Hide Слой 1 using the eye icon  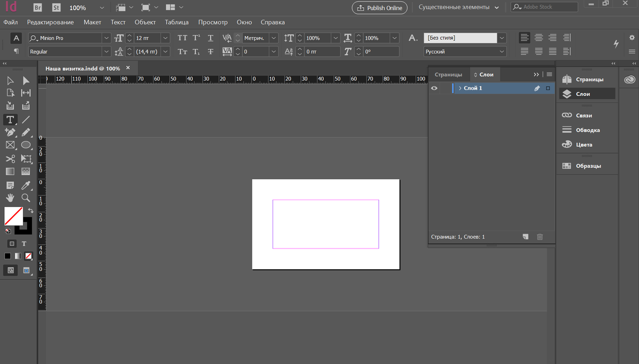pyautogui.click(x=434, y=88)
